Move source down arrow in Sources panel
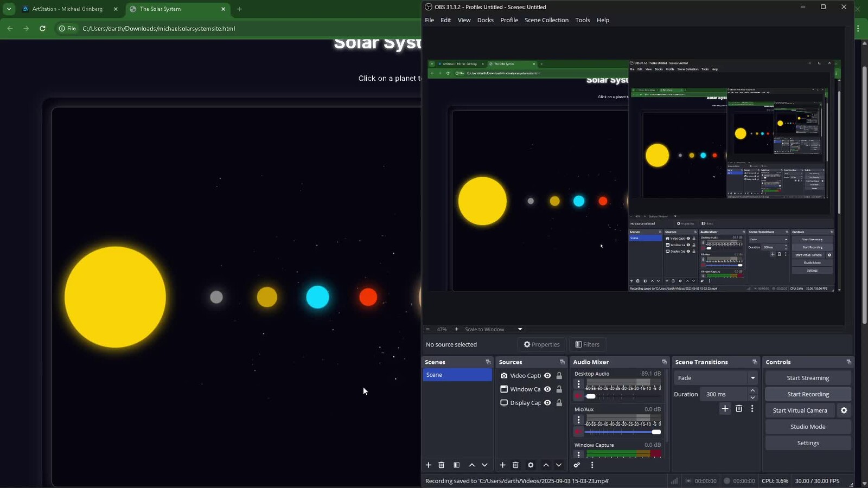The height and width of the screenshot is (488, 868). coord(559,465)
